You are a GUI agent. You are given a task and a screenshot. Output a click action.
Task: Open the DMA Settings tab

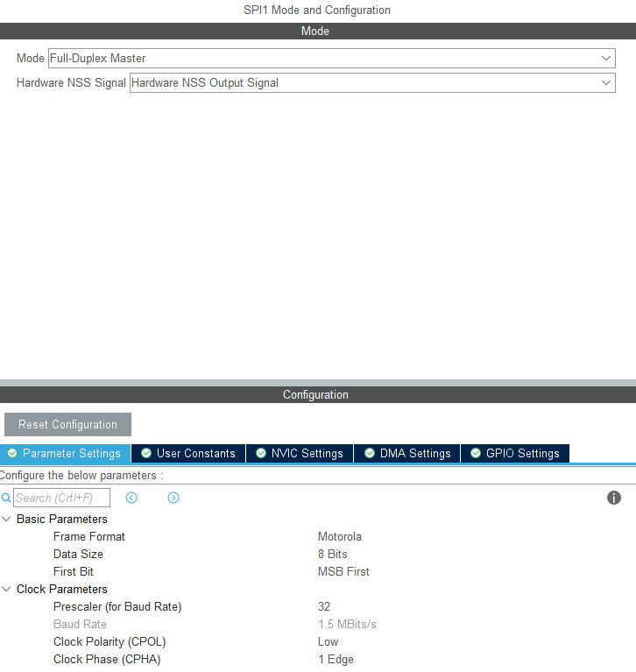(x=407, y=454)
